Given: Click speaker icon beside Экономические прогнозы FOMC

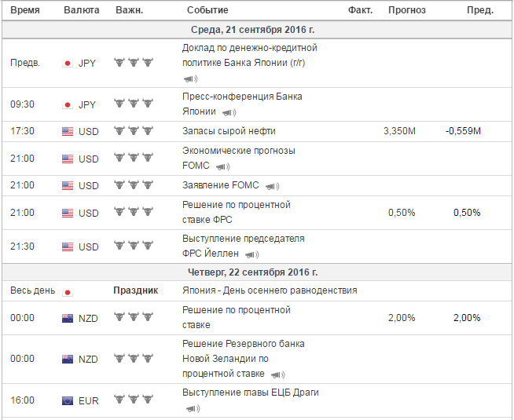Looking at the screenshot, I should pos(222,166).
